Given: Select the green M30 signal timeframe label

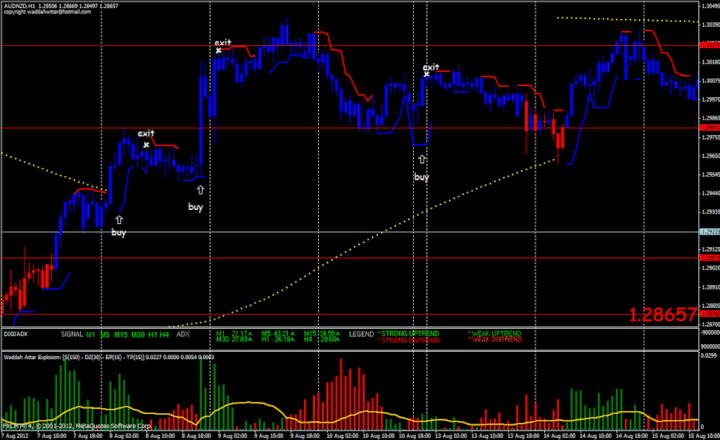Looking at the screenshot, I should coord(138,335).
